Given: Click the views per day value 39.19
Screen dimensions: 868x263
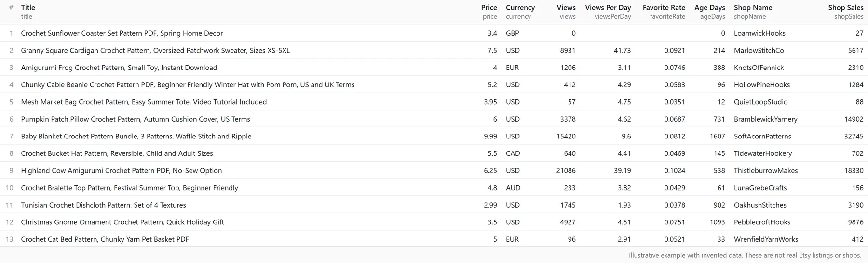Looking at the screenshot, I should 622,170.
